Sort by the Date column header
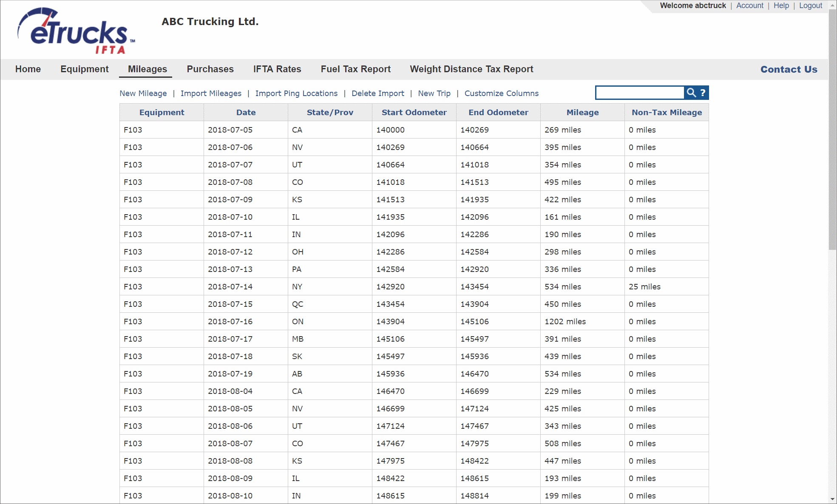Viewport: 837px width, 504px height. 246,113
